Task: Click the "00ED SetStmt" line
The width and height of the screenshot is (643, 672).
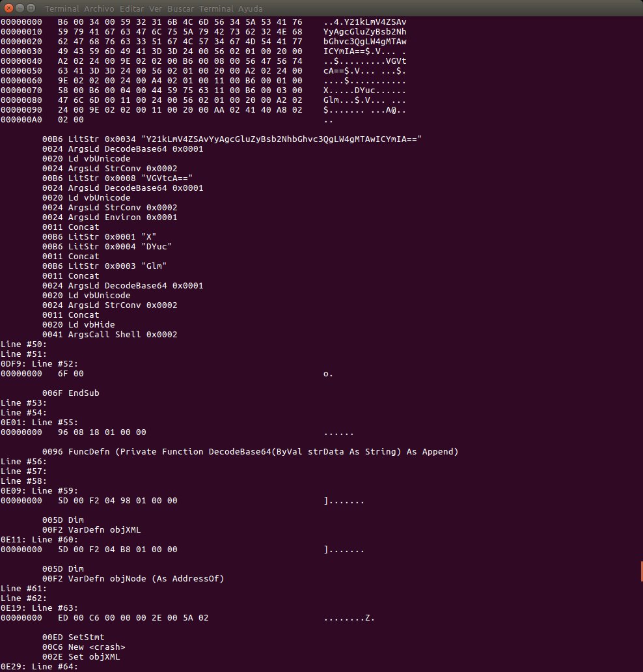Action: coord(74,637)
